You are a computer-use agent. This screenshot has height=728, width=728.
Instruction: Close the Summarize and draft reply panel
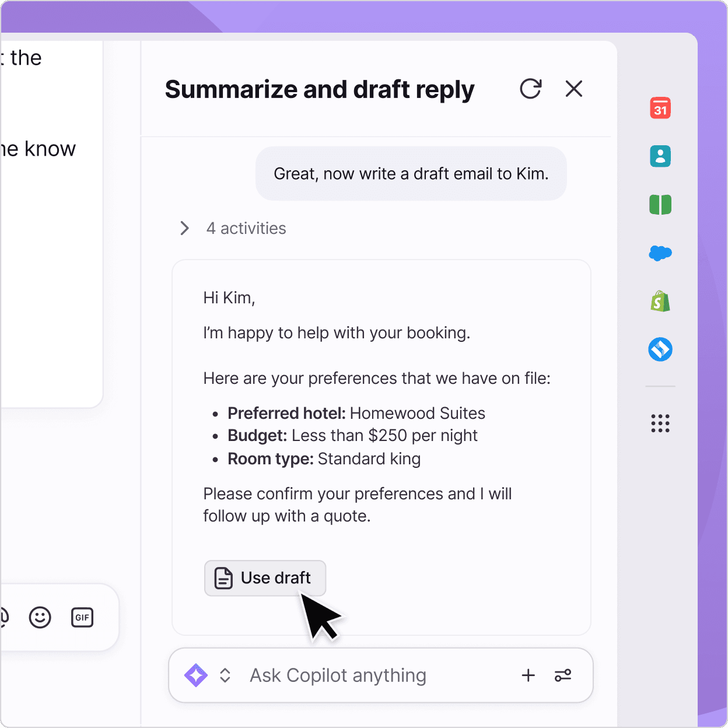(x=574, y=89)
